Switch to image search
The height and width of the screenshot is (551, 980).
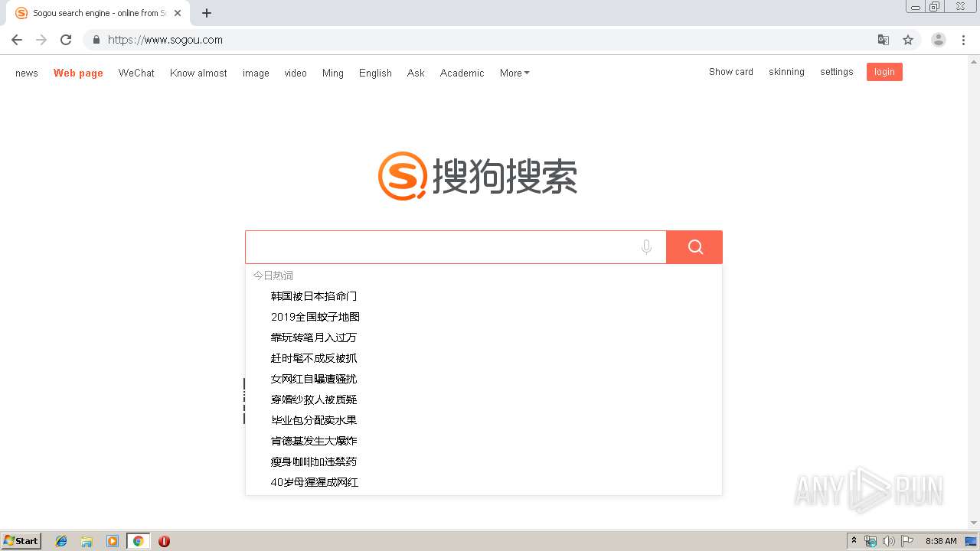(256, 73)
